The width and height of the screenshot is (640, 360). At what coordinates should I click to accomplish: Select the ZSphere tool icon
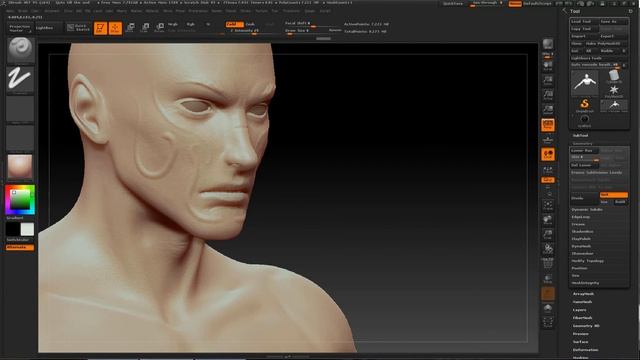[584, 120]
